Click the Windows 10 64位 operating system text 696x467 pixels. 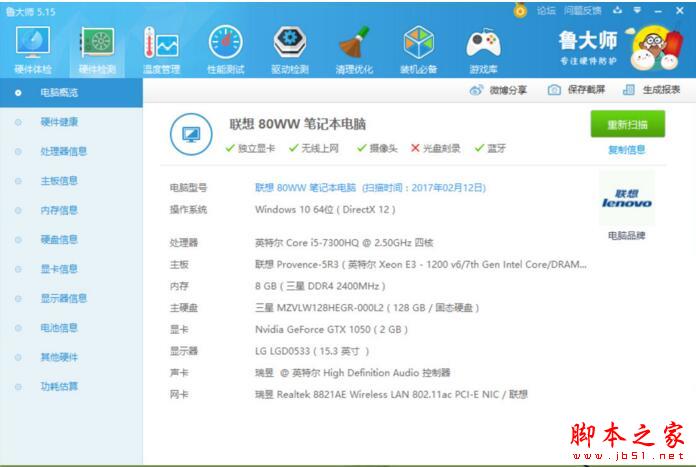(x=325, y=210)
